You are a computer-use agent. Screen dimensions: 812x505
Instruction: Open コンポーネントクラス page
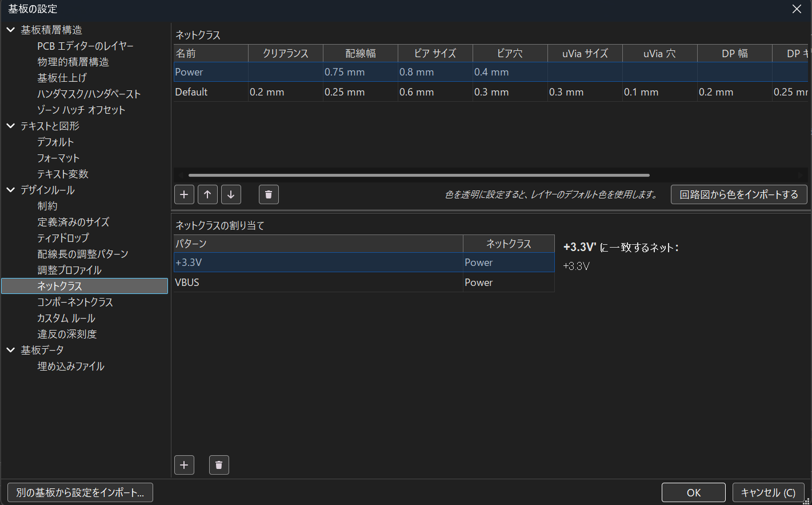pos(75,302)
